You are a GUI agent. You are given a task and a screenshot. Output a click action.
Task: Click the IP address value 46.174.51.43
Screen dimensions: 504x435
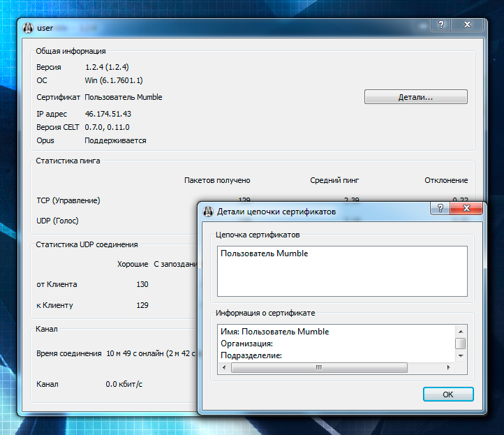point(108,114)
